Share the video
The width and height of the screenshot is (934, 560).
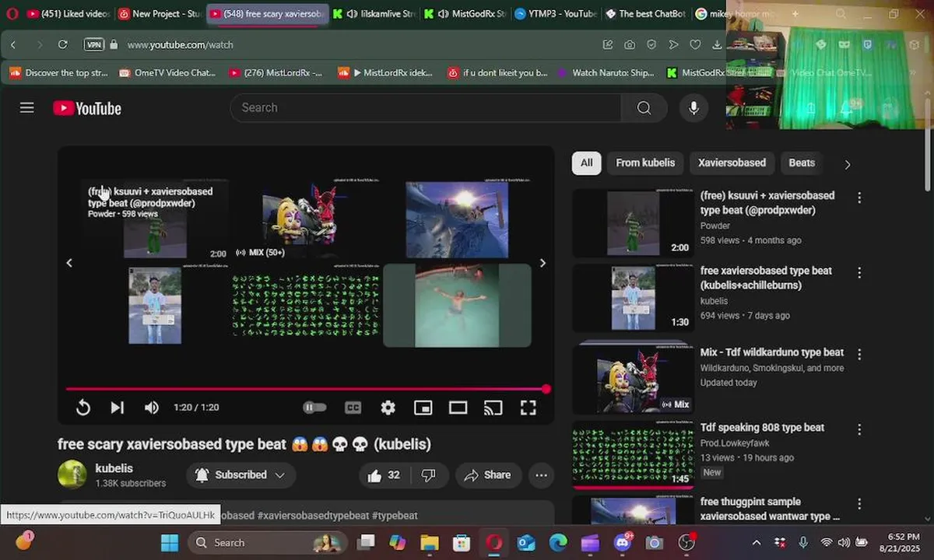coord(488,475)
